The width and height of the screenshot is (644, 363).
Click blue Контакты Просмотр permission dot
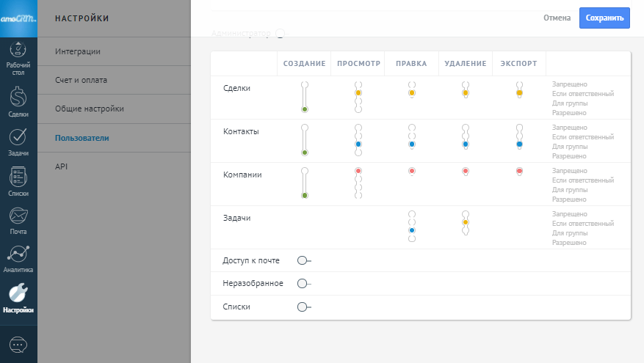[358, 144]
